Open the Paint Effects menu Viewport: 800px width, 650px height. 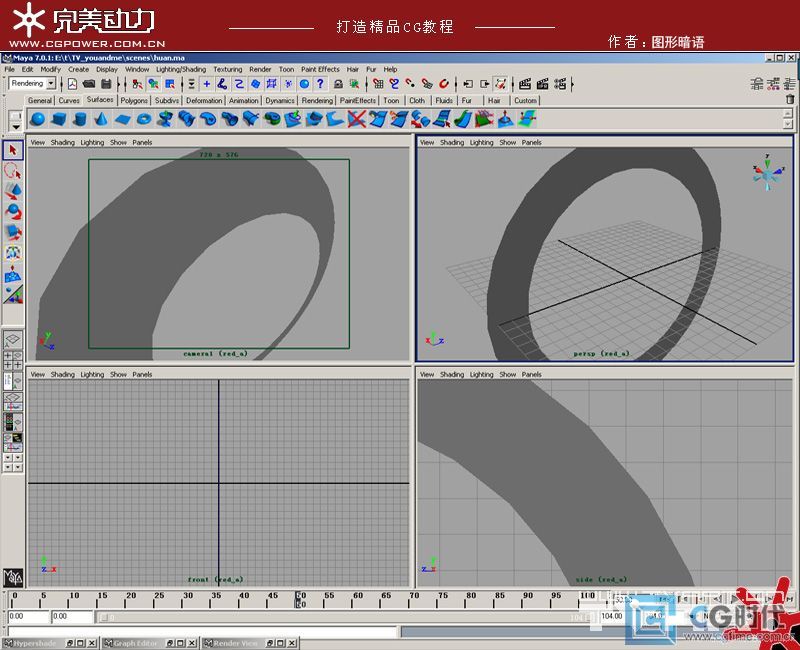point(320,69)
